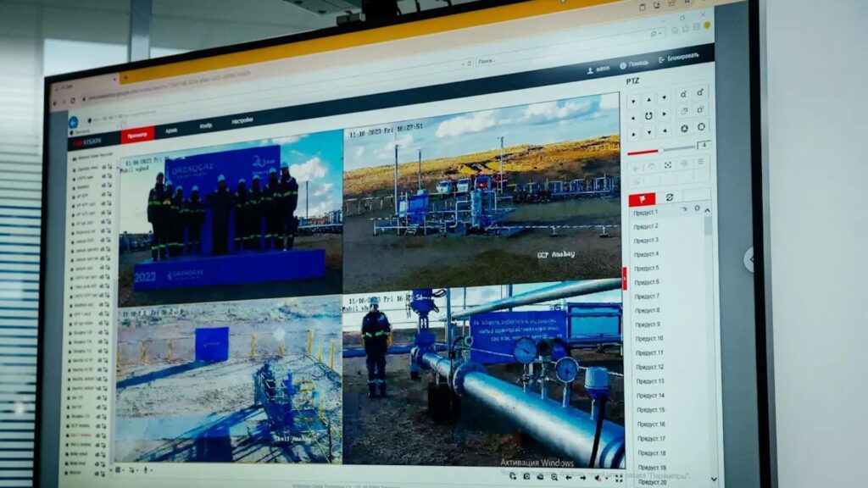Open the Архив playback tab

point(171,130)
